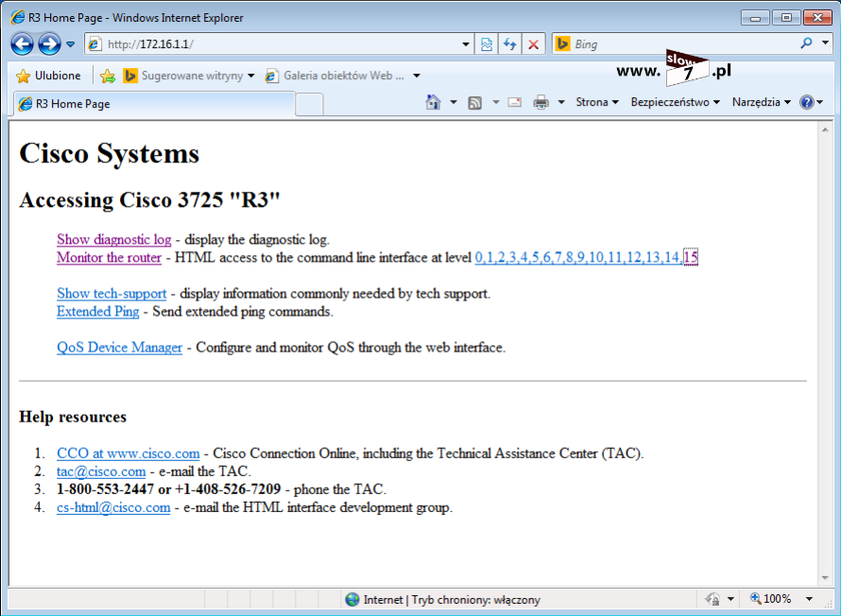Click the tac@cisco.com email link
The width and height of the screenshot is (841, 616).
coord(101,471)
